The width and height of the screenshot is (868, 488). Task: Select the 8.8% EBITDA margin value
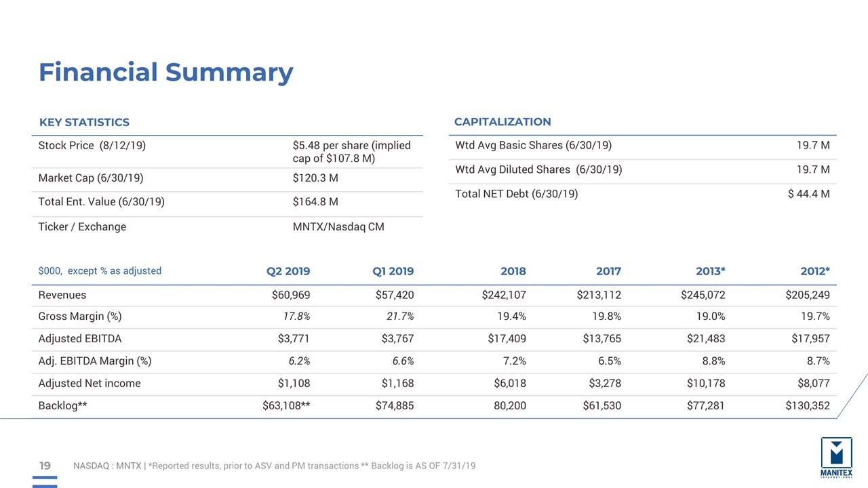[713, 361]
